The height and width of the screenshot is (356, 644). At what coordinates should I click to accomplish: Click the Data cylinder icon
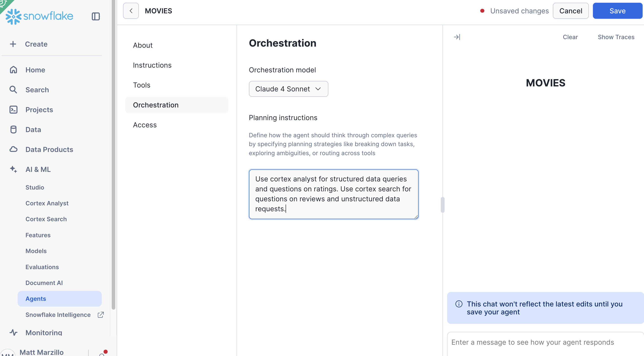coord(14,130)
